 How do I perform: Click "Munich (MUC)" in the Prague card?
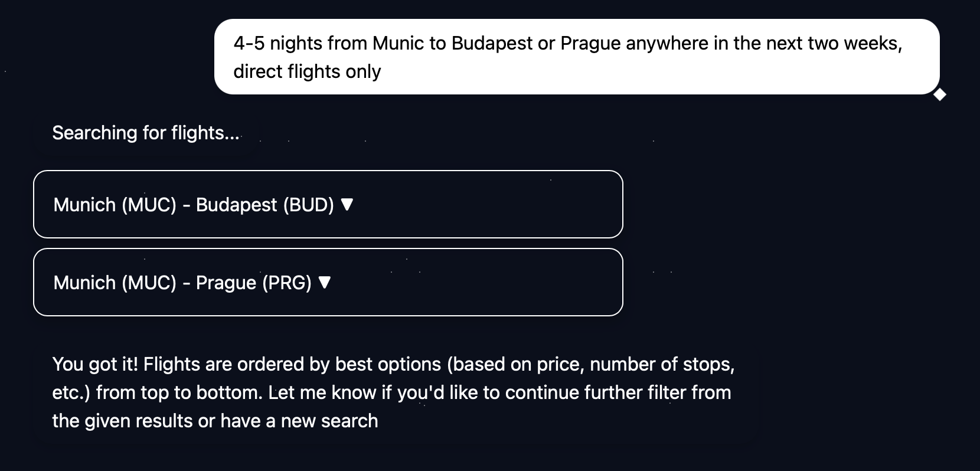pyautogui.click(x=115, y=283)
